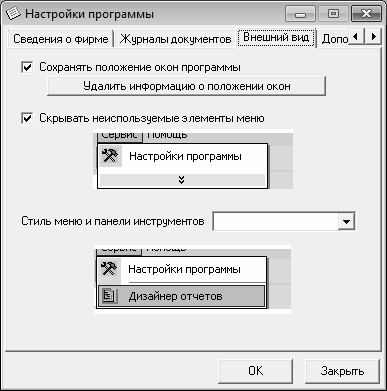Select the Внешний вид tab
The image size is (387, 391).
276,37
